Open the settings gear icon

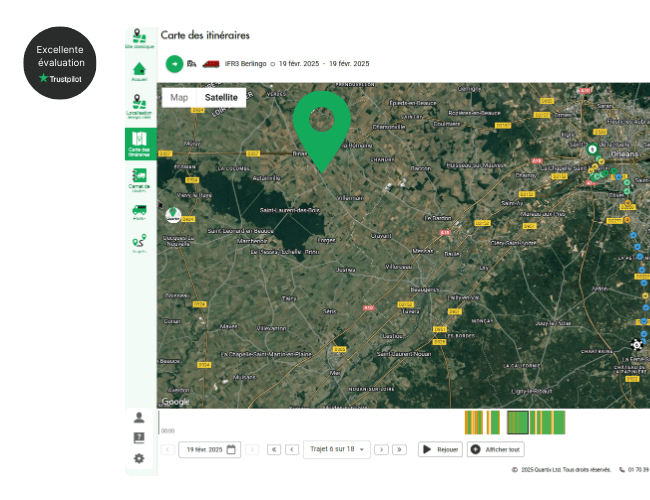pyautogui.click(x=139, y=458)
